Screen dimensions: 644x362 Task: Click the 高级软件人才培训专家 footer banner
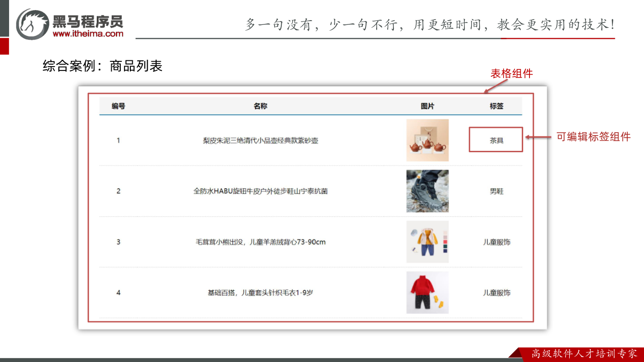click(x=585, y=354)
